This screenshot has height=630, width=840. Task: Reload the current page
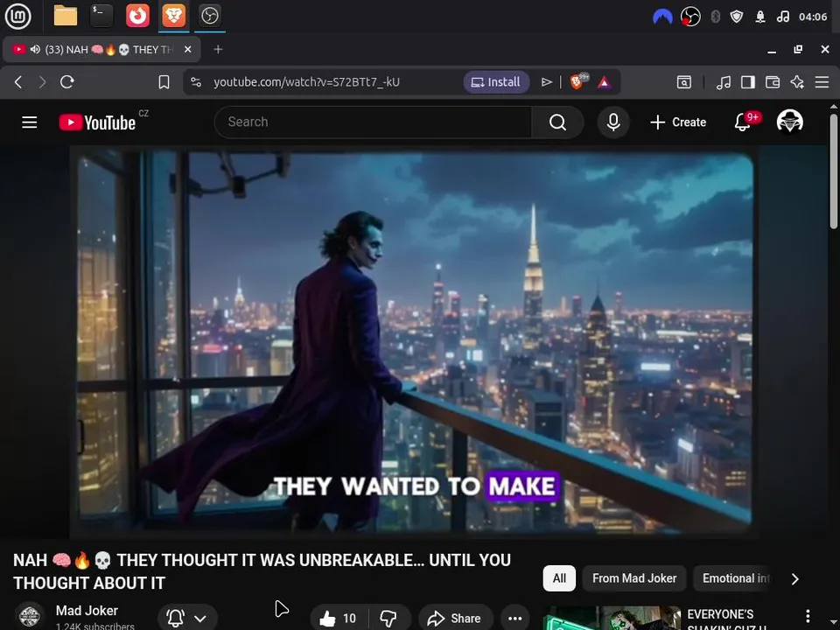(67, 82)
